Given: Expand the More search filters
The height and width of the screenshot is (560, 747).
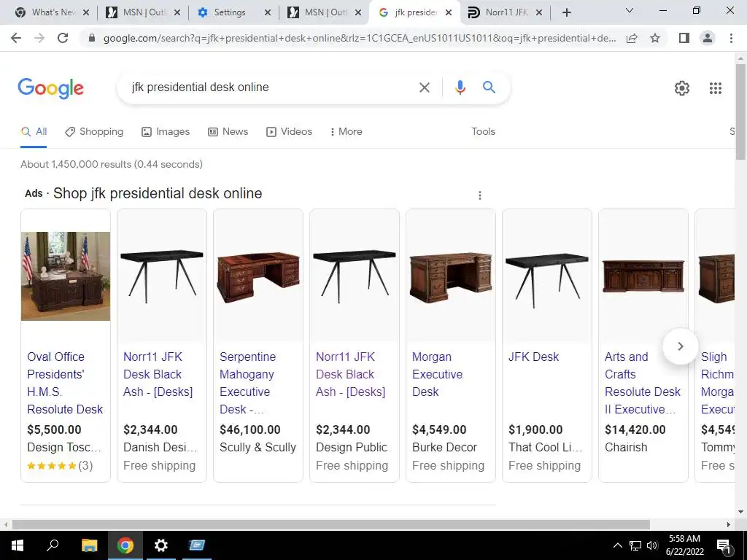Looking at the screenshot, I should coord(346,132).
